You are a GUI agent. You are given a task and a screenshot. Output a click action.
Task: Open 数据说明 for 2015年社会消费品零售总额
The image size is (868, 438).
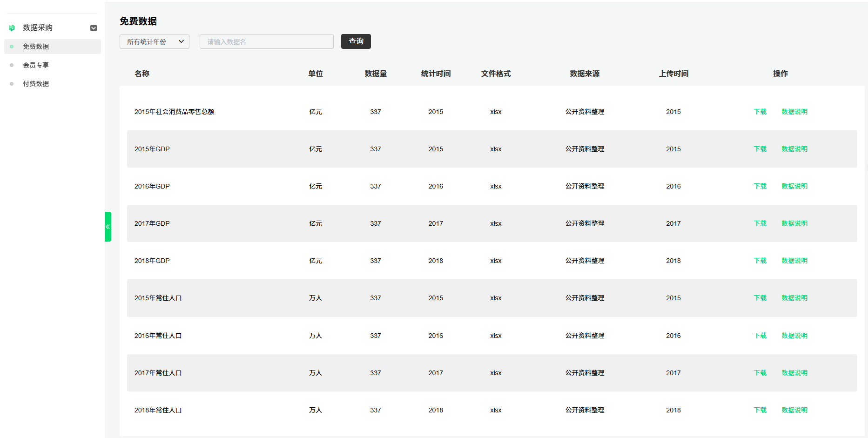794,112
